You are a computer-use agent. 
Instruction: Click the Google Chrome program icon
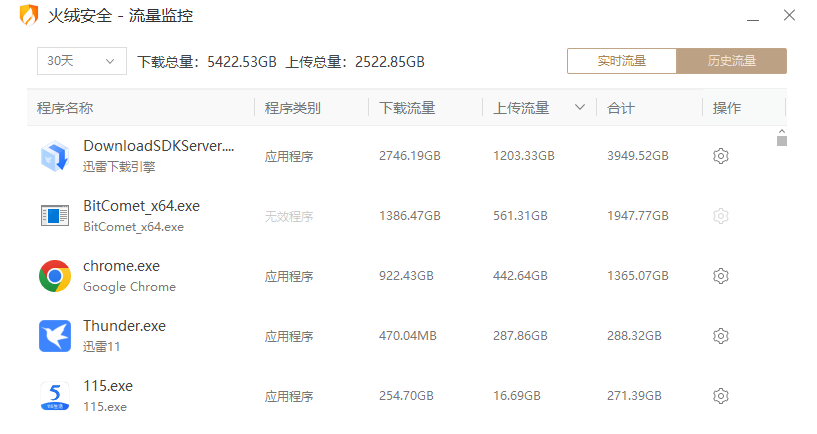click(55, 276)
